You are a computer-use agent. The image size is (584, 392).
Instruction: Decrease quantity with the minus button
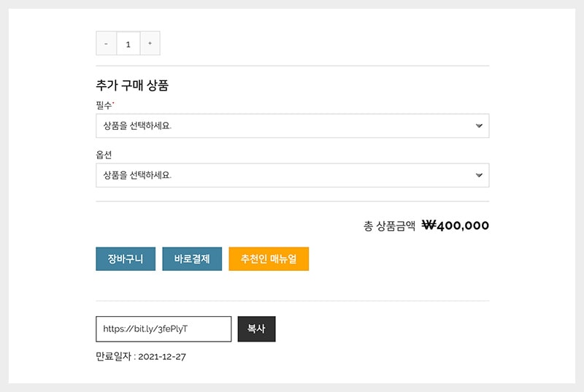tap(106, 44)
